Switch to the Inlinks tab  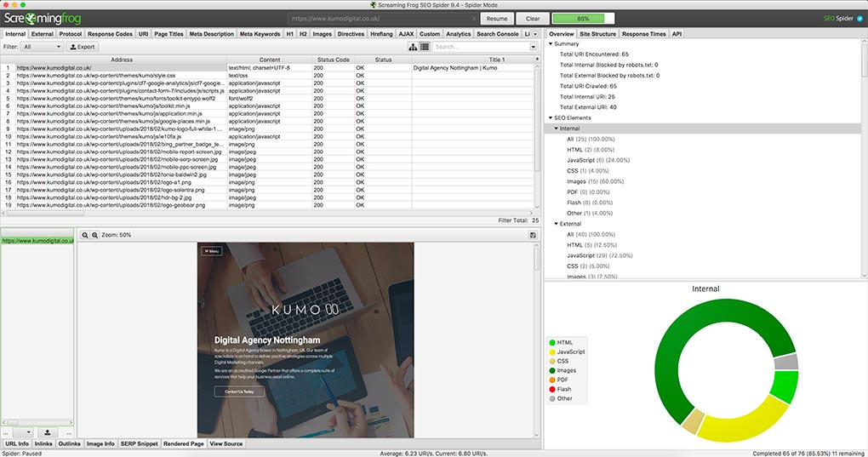pyautogui.click(x=43, y=443)
